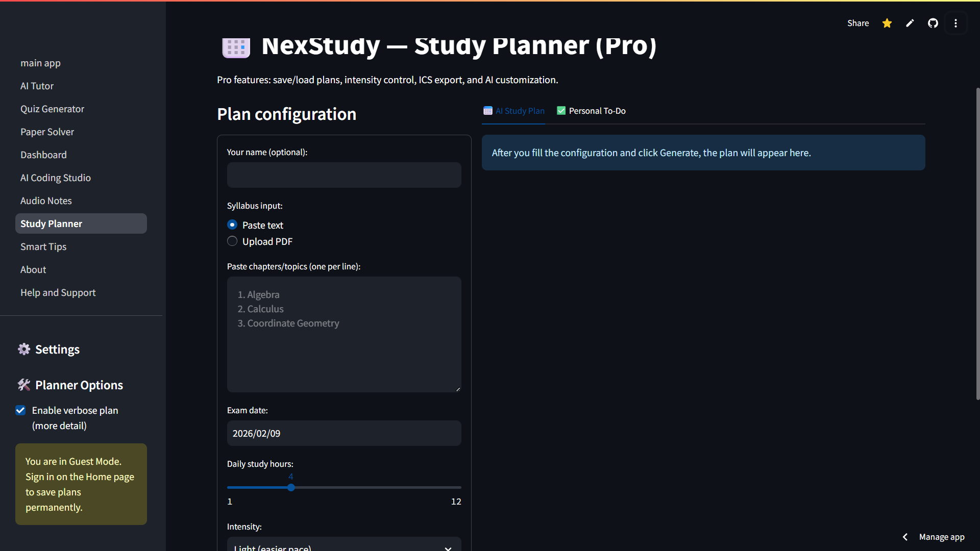Click the Settings gear icon in the sidebar
Screen dimensions: 980x551
coord(23,349)
